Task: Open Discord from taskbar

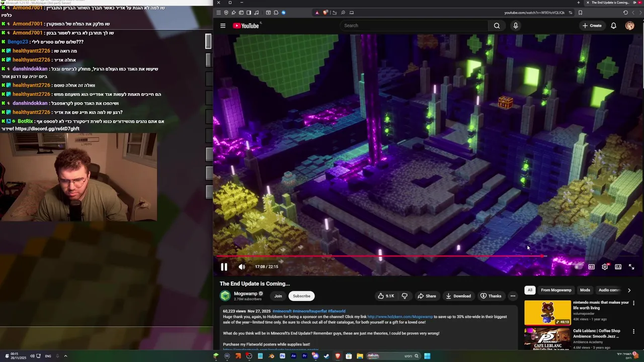Action: (315, 356)
